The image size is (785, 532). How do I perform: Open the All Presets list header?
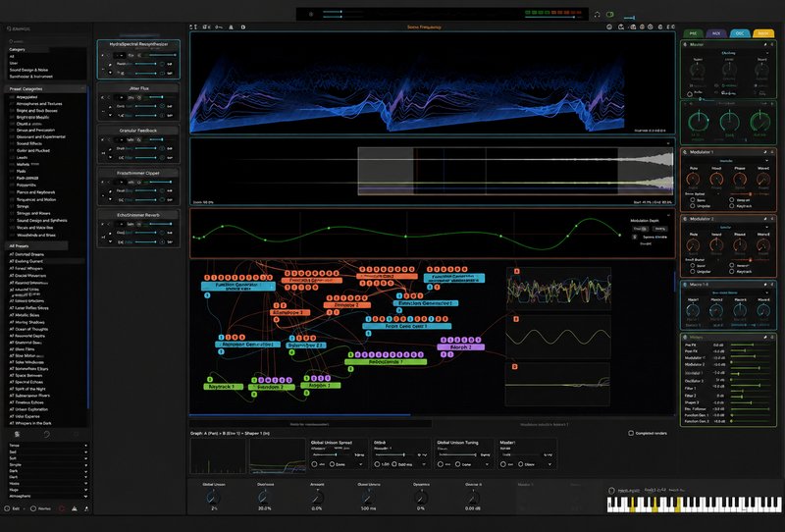(37, 246)
